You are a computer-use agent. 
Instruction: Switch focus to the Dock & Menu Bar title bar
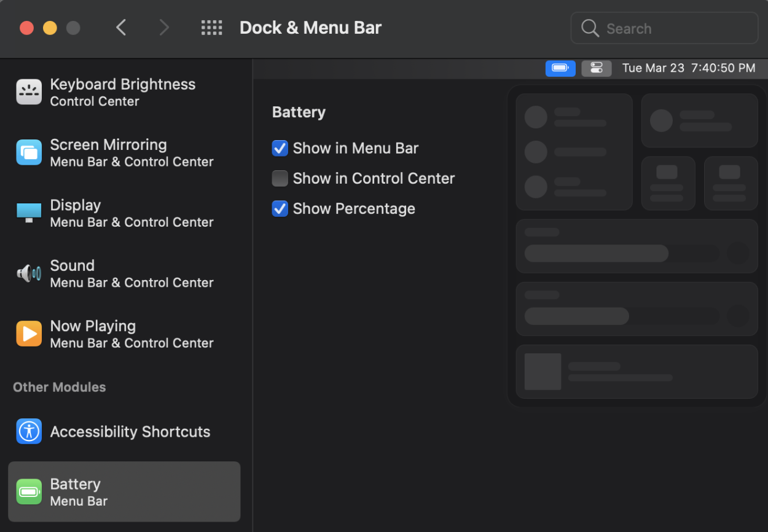310,28
